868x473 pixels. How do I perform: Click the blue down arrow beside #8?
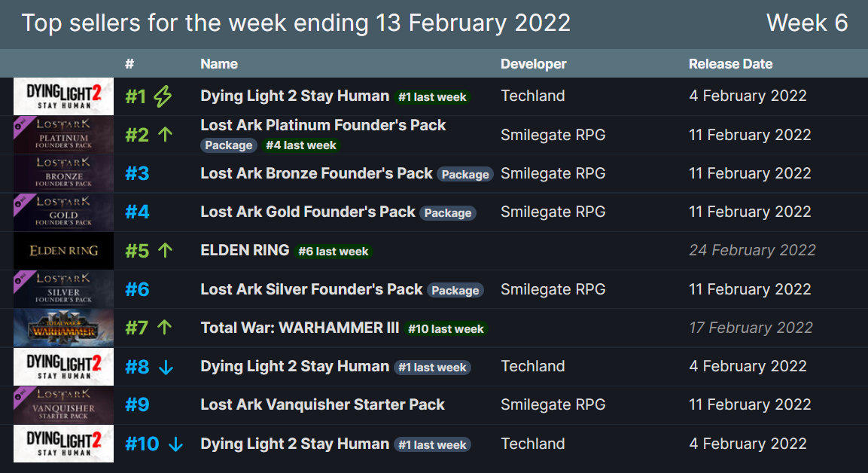click(x=166, y=367)
